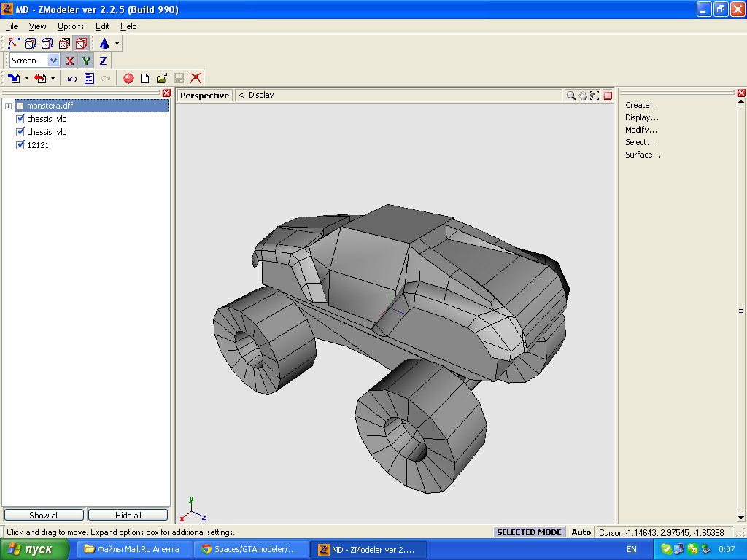The width and height of the screenshot is (747, 560).
Task: Select the viewport pan hand tool
Action: (583, 96)
